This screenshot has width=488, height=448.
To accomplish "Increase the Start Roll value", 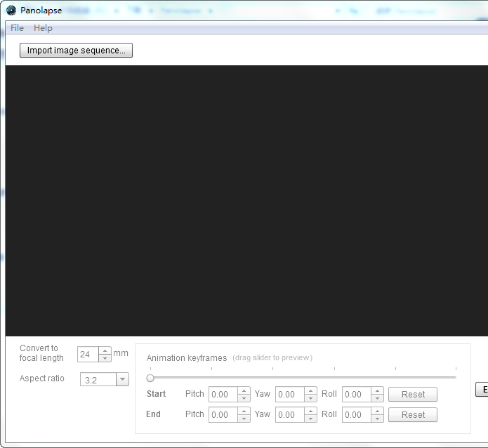I will pos(377,391).
